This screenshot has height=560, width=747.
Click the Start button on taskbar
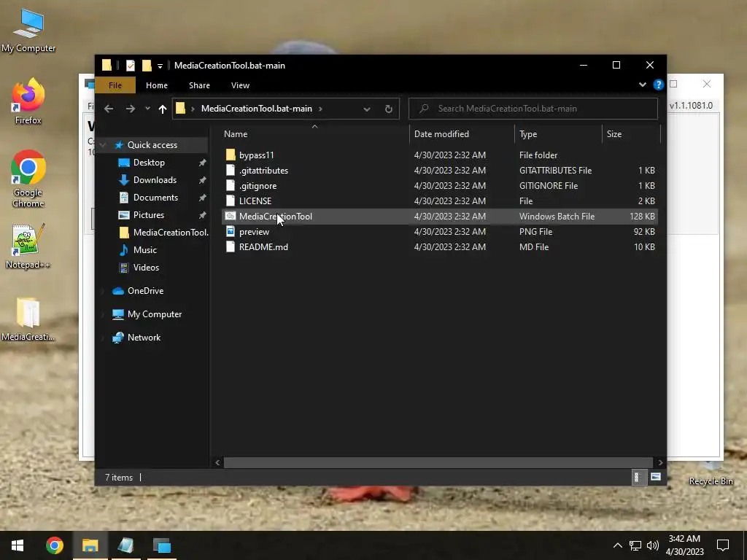pyautogui.click(x=18, y=545)
